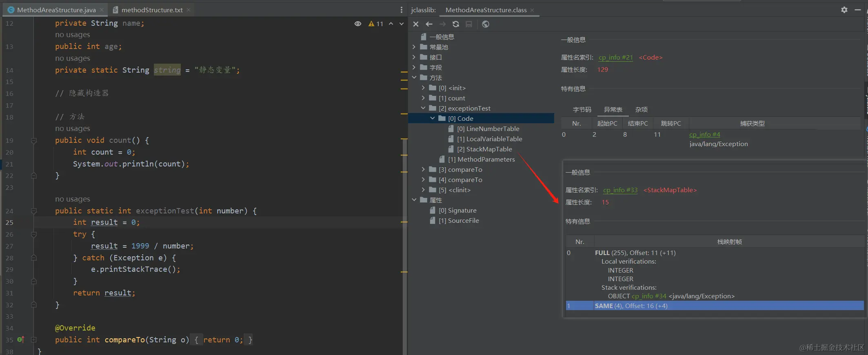This screenshot has height=355, width=868.
Task: Toggle reader mode eye icon in editor
Action: click(358, 24)
